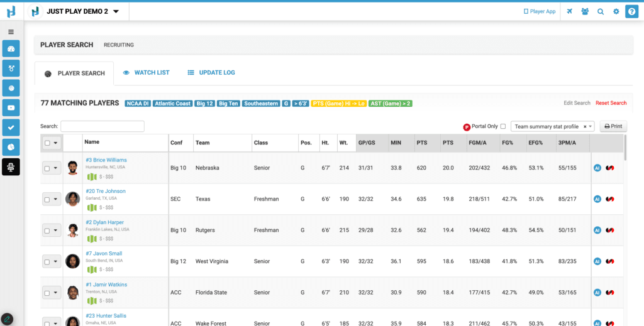The width and height of the screenshot is (644, 326).
Task: Click the Reset Search link
Action: click(611, 103)
